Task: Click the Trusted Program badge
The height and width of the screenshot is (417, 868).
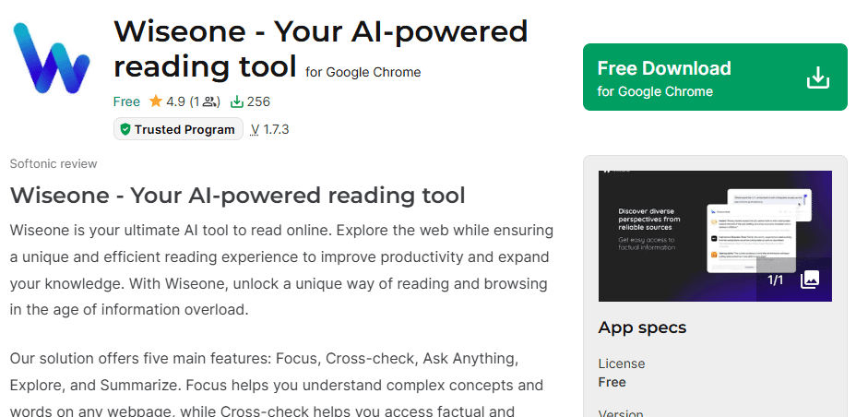Action: click(178, 129)
